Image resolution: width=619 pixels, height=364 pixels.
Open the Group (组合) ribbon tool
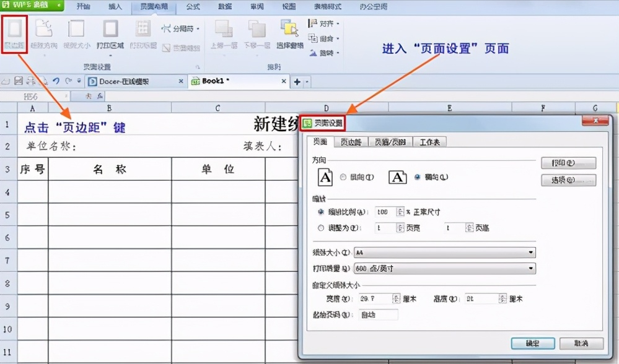point(323,38)
